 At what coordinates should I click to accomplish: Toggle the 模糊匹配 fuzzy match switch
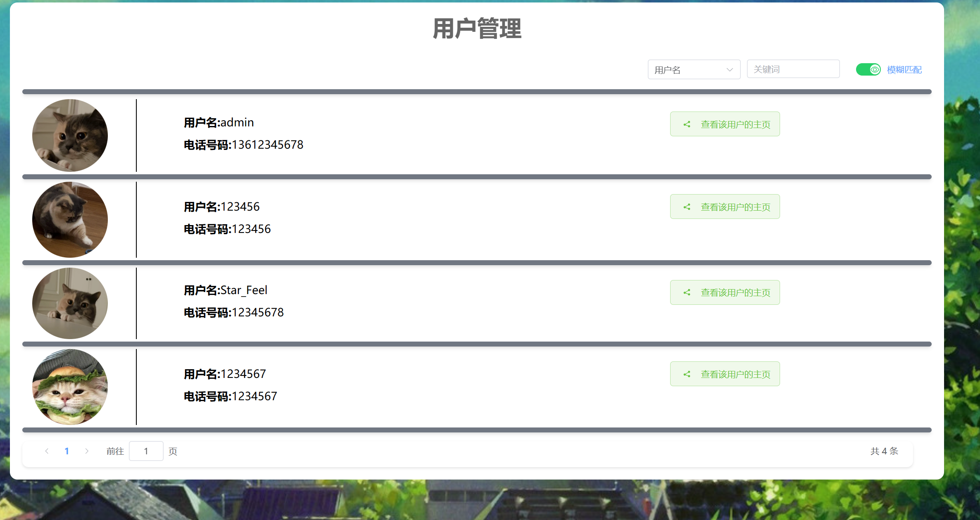click(868, 69)
